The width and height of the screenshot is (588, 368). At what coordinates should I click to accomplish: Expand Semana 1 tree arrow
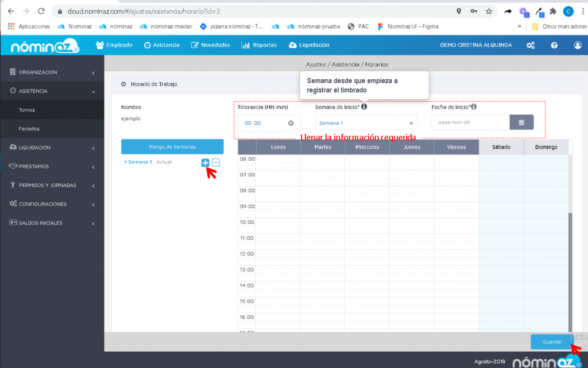point(126,162)
